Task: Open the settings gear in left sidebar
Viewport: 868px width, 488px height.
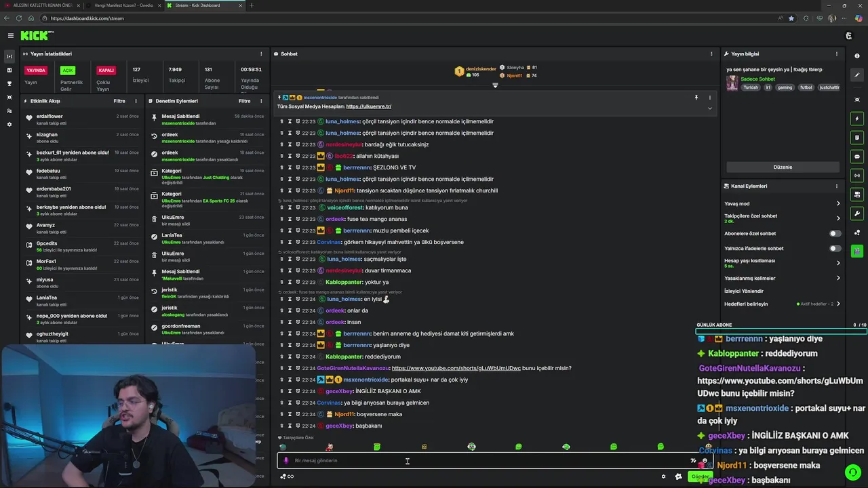Action: pyautogui.click(x=9, y=124)
